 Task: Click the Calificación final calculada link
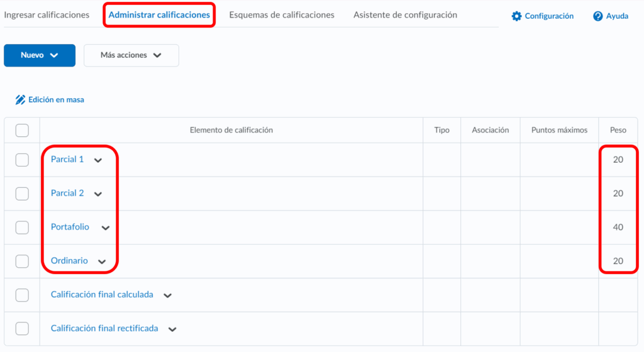coord(102,295)
